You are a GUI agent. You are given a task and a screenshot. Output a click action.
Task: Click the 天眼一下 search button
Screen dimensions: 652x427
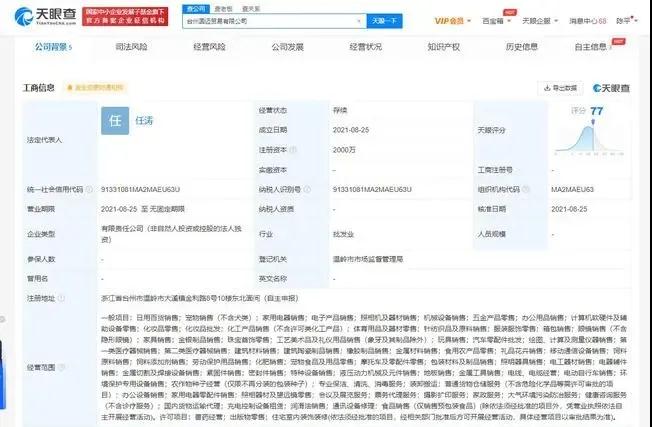[x=384, y=21]
